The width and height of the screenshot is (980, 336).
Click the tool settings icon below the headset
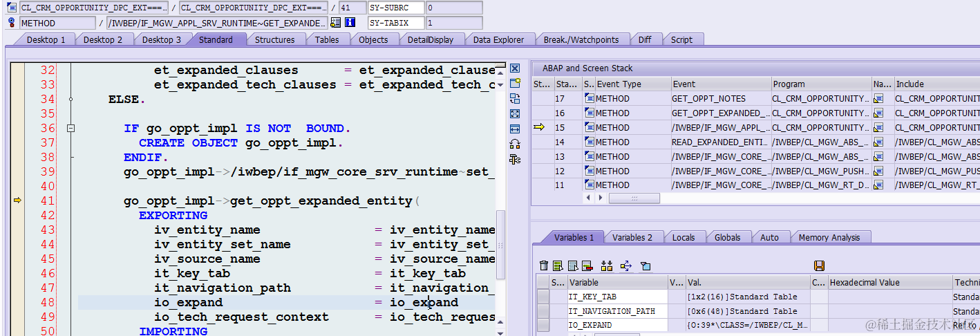(x=515, y=159)
